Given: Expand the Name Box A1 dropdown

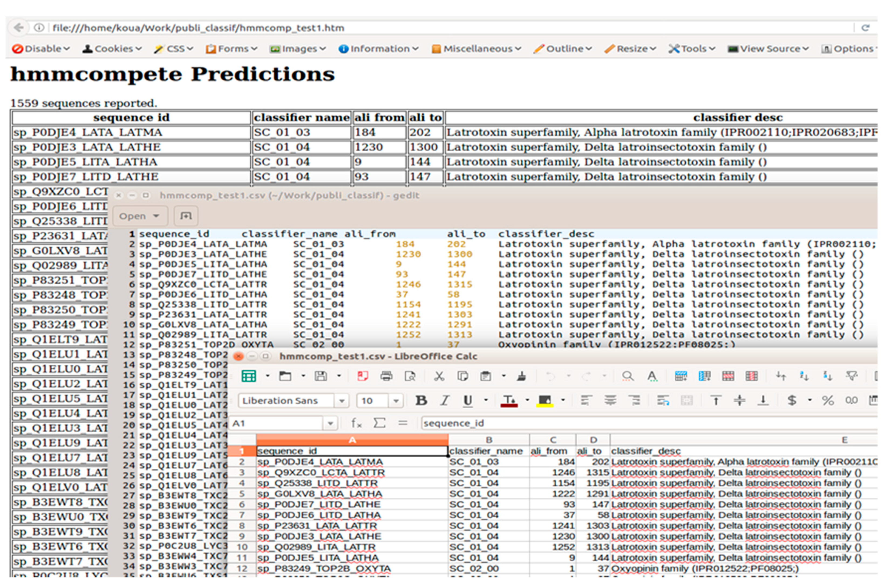Looking at the screenshot, I should pyautogui.click(x=330, y=424).
